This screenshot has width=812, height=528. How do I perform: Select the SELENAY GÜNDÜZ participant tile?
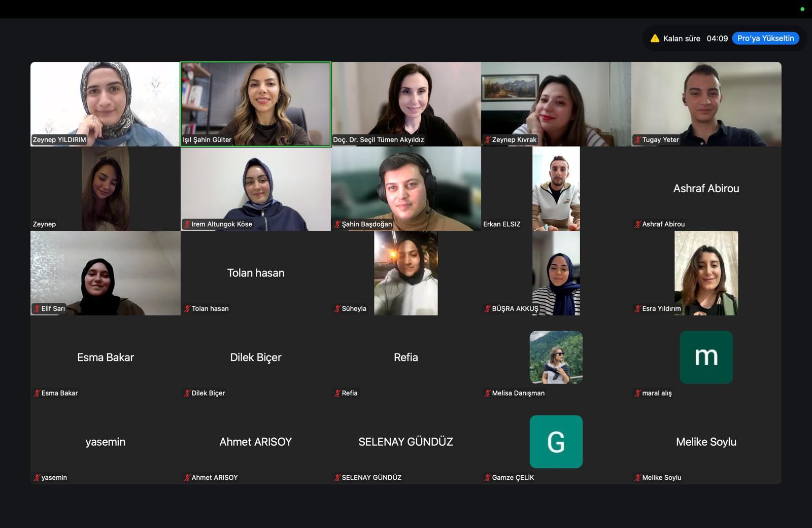click(x=406, y=442)
